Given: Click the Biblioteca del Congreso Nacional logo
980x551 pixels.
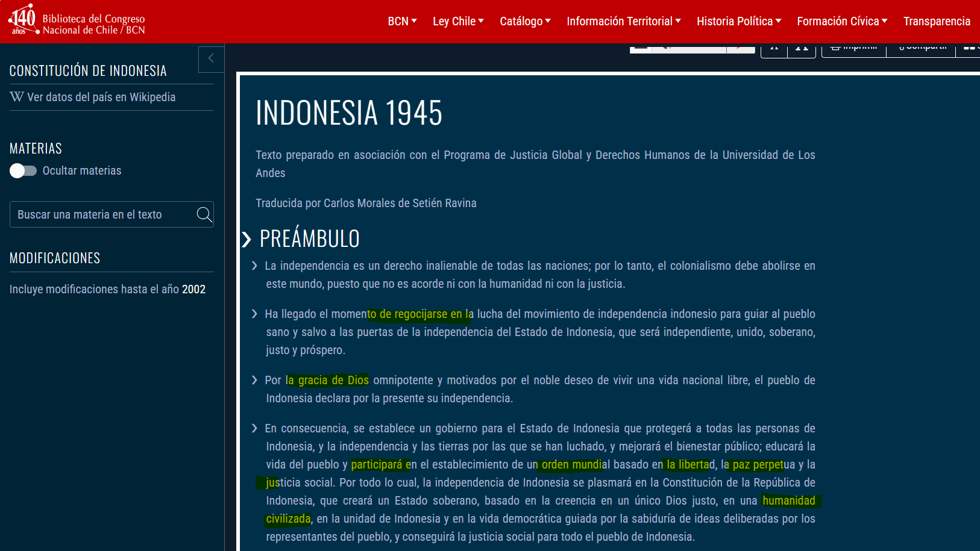Looking at the screenshot, I should point(77,20).
